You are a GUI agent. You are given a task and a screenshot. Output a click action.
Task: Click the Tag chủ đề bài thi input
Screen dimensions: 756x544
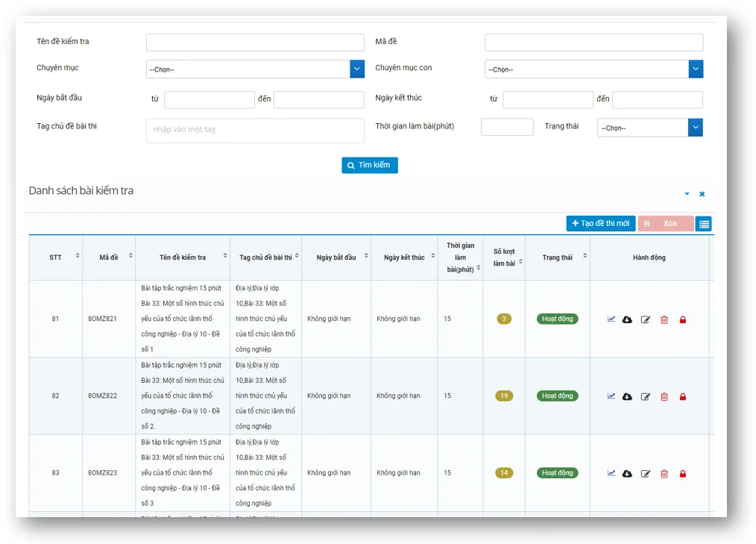(x=255, y=130)
